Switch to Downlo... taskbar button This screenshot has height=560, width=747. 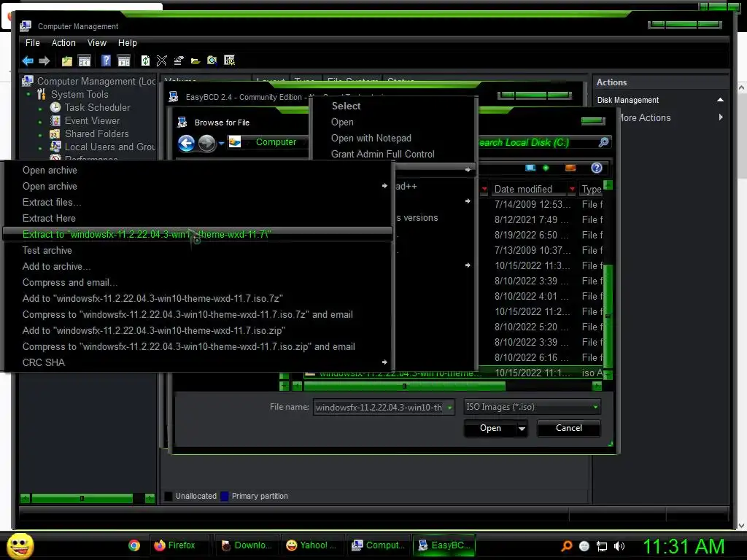click(x=247, y=545)
